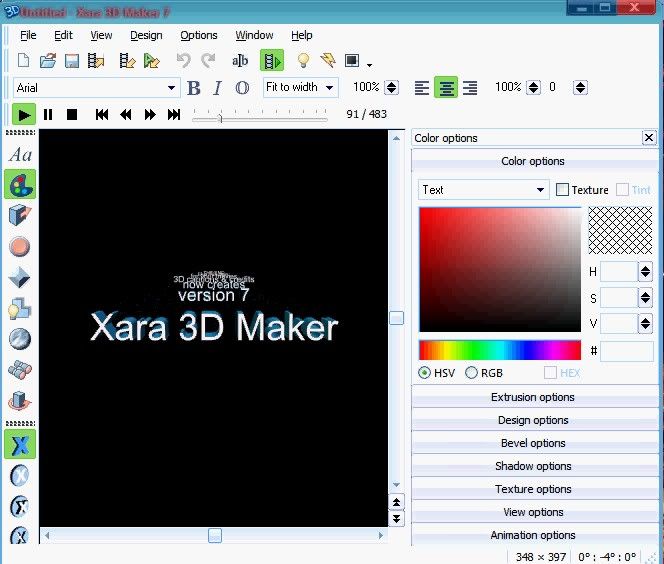The image size is (664, 564).
Task: Open the Aa text options tool
Action: pos(20,155)
